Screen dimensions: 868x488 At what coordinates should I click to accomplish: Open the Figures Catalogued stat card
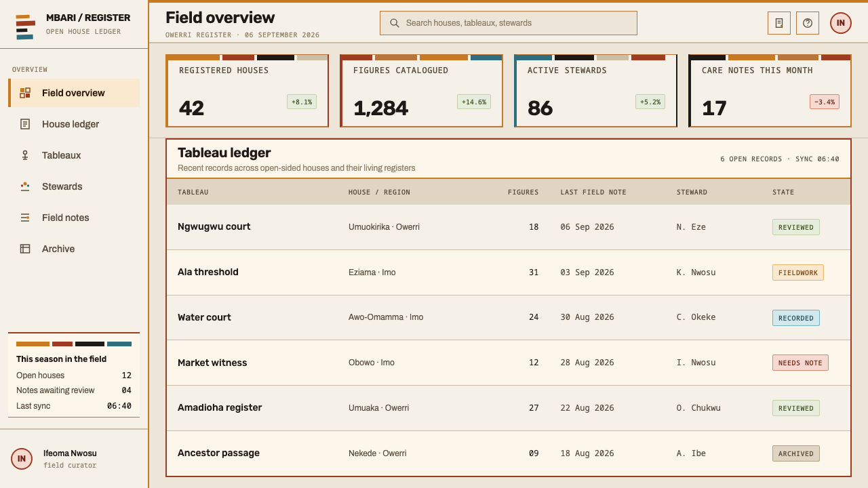point(422,91)
